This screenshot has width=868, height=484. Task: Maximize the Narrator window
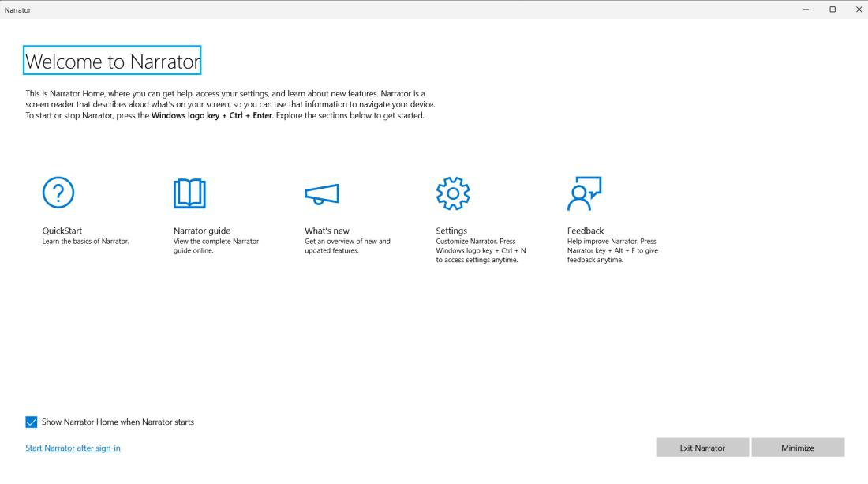coord(832,9)
